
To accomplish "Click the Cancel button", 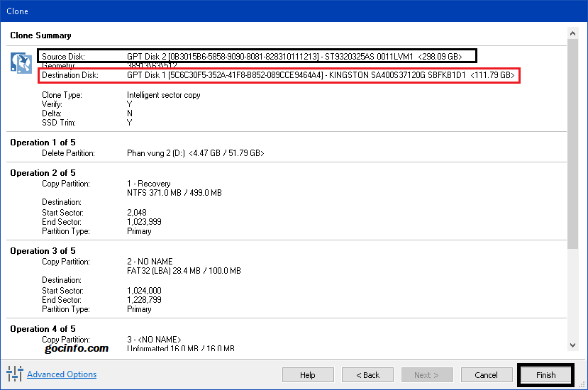I will (x=486, y=375).
